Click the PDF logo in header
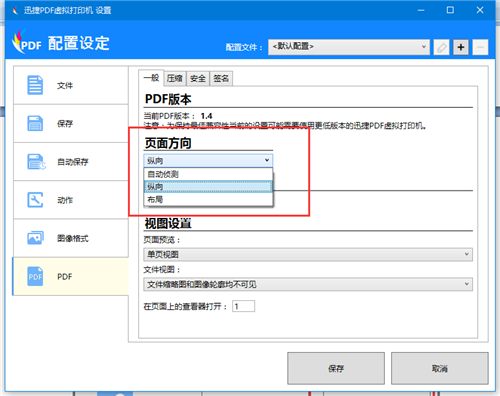The height and width of the screenshot is (396, 500). point(27,42)
